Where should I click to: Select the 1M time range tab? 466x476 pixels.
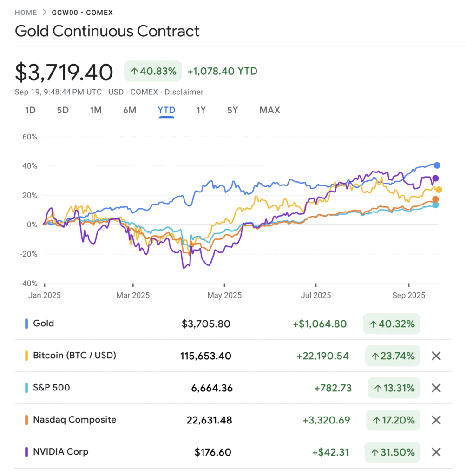[x=96, y=110]
